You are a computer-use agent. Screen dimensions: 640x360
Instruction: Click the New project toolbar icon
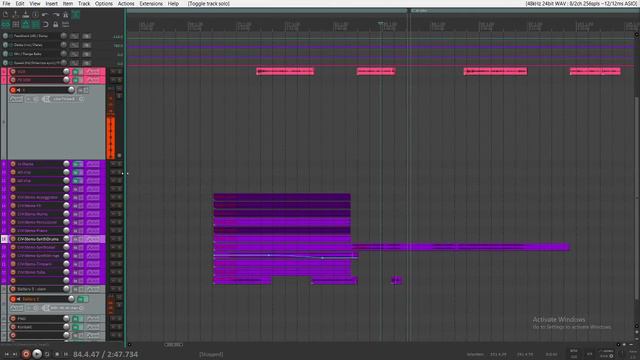[x=5, y=15]
